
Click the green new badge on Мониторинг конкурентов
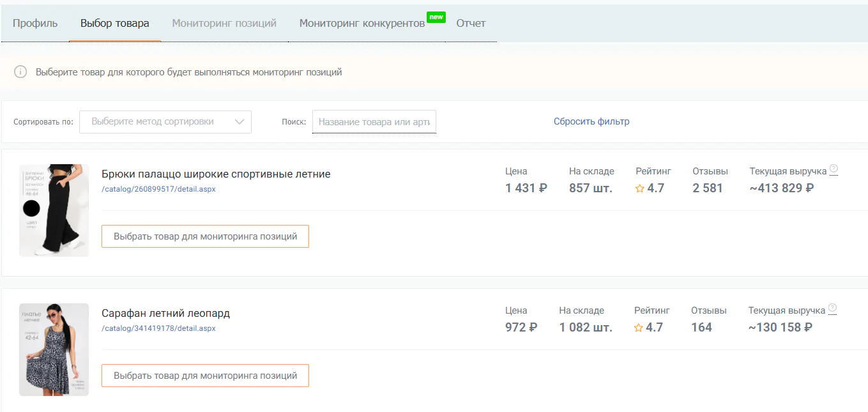point(436,17)
